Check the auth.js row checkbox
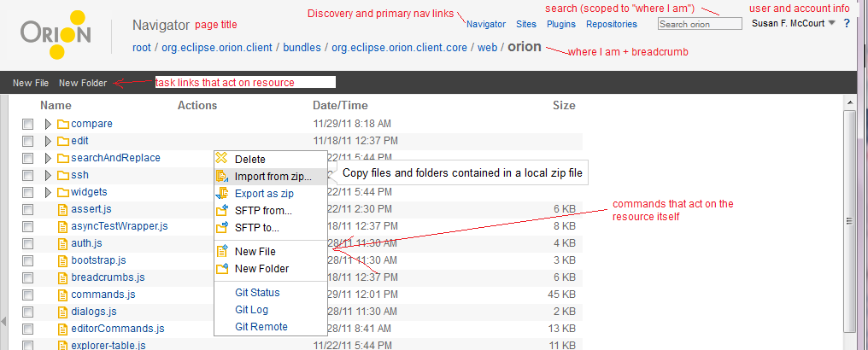 (x=27, y=244)
